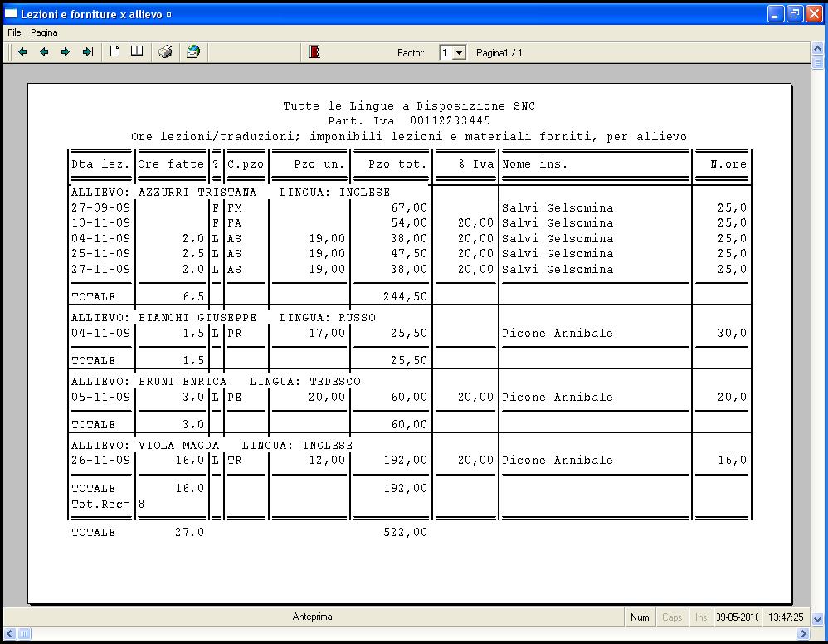The image size is (828, 644).
Task: Click the time 13:47:25 in status bar
Action: click(x=786, y=617)
